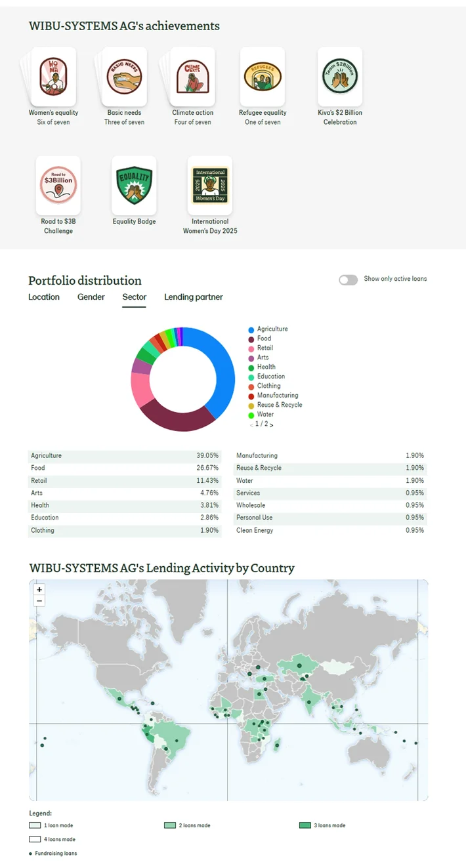Screen dimensions: 466x868
Task: Toggle Show only active loans switch
Action: [x=348, y=279]
